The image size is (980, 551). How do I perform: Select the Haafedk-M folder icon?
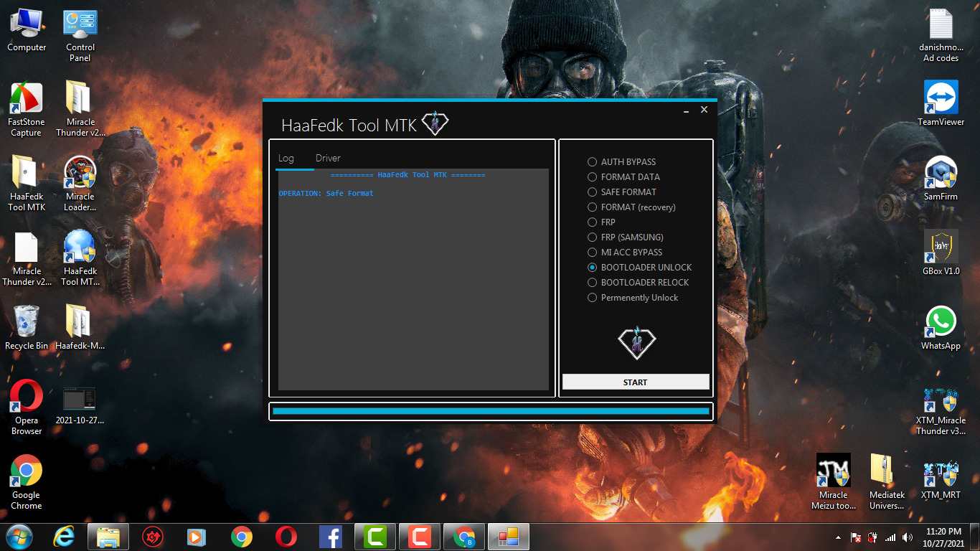[x=80, y=328]
